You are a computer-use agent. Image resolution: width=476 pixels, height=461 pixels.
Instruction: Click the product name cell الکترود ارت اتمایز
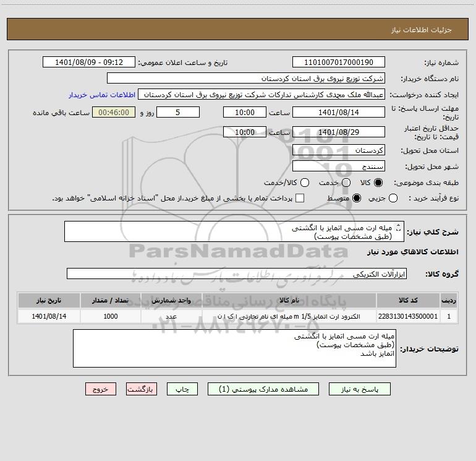289,316
